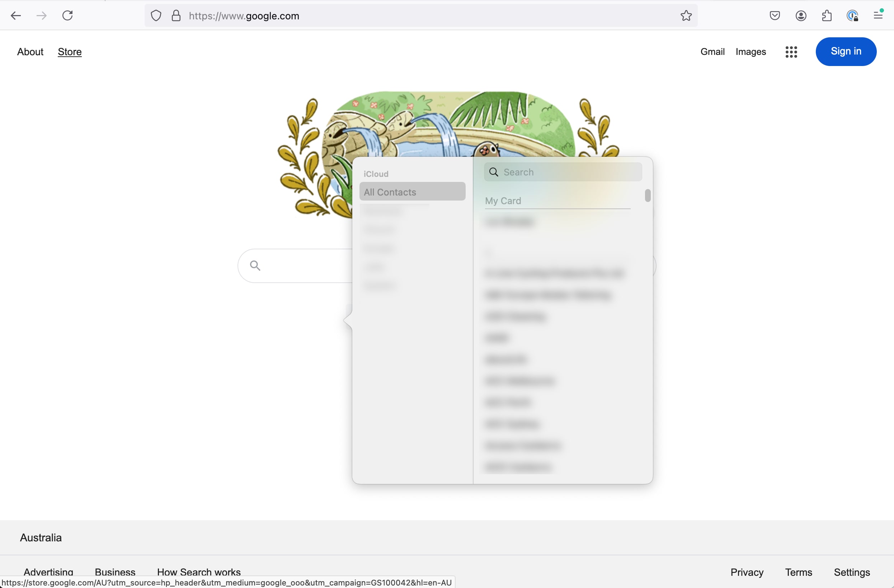This screenshot has height=588, width=894.
Task: Open the password manager extension icon
Action: coord(853,16)
